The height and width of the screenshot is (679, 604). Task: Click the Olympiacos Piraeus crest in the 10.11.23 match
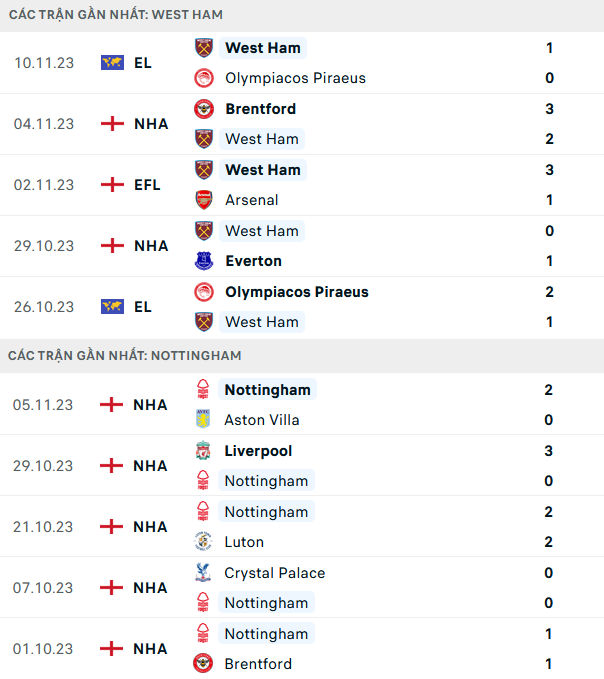coord(204,78)
